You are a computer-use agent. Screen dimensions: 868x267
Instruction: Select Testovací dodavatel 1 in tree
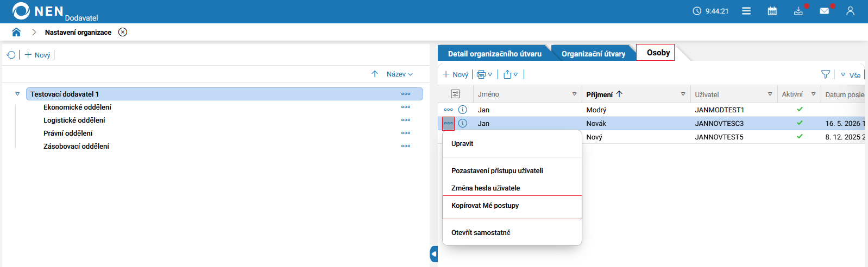[224, 94]
